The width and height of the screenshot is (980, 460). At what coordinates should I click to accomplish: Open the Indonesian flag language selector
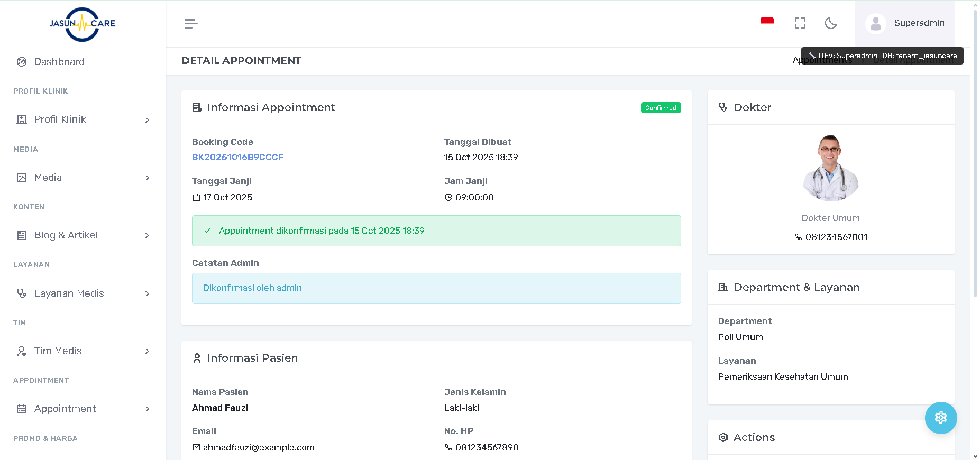(767, 22)
